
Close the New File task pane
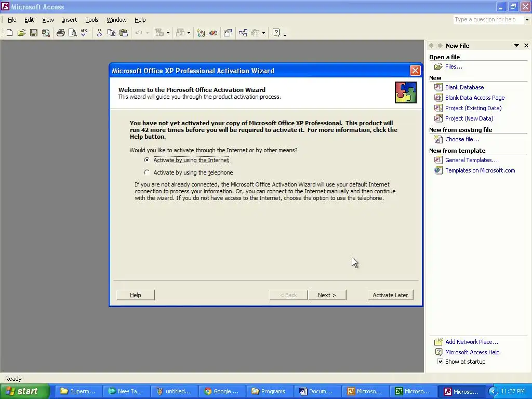click(x=526, y=46)
